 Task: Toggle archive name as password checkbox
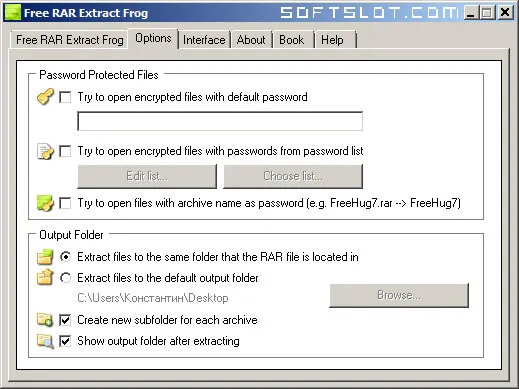point(65,203)
